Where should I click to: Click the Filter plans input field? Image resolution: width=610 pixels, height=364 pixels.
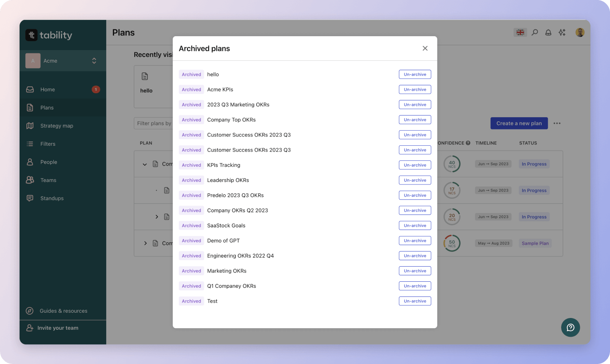154,123
